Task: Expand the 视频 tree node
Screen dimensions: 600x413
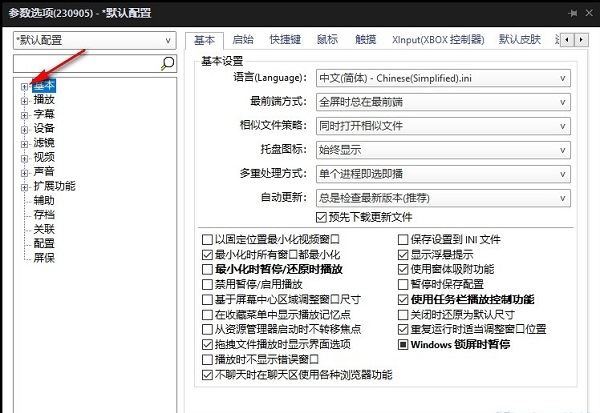Action: click(x=23, y=157)
